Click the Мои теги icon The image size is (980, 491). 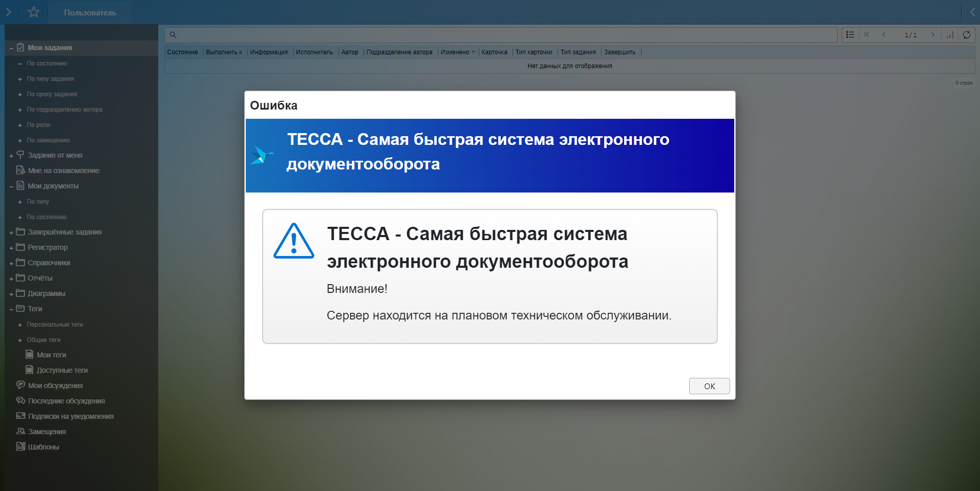(30, 354)
